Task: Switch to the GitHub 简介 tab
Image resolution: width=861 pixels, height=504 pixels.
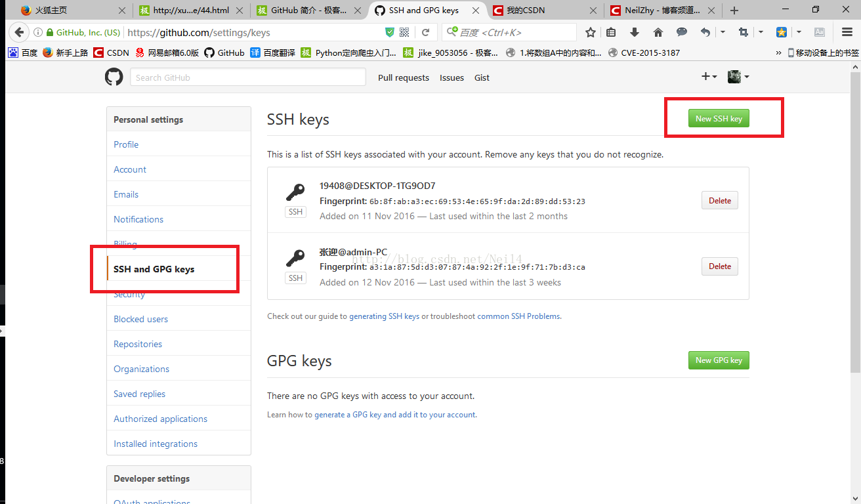Action: pos(308,10)
